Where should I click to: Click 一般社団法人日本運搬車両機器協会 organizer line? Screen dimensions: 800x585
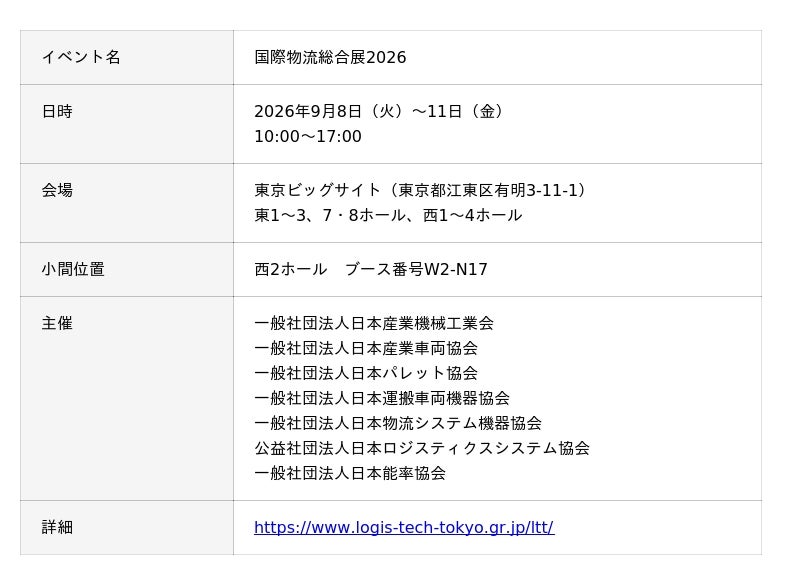tap(382, 398)
